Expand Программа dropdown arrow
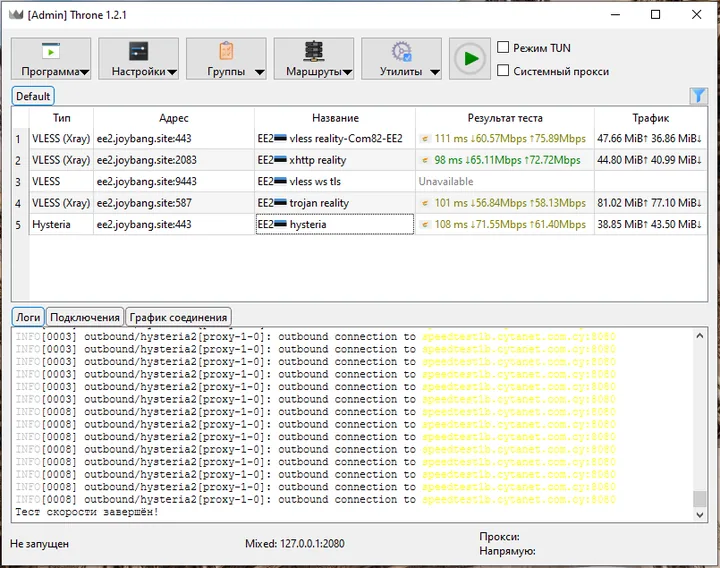The height and width of the screenshot is (568, 720). [84, 73]
